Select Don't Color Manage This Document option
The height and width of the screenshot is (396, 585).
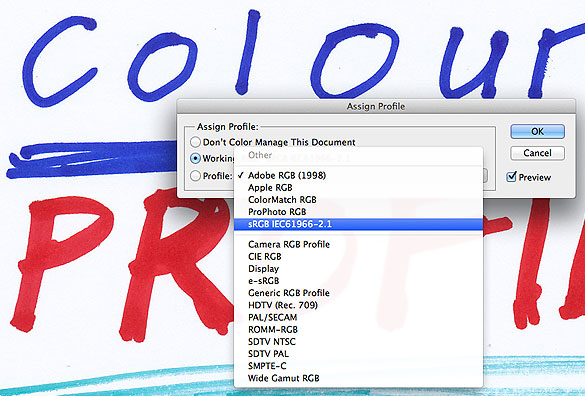[x=195, y=142]
